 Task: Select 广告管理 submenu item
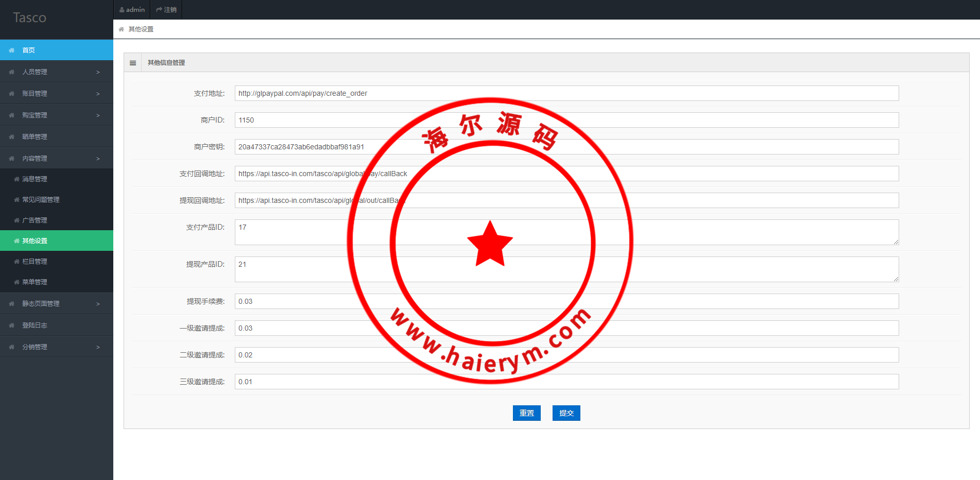point(57,220)
